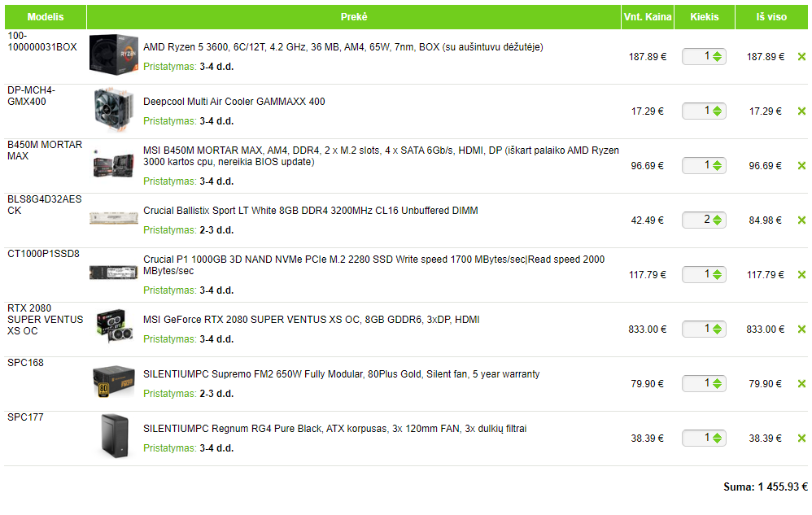Click the Crucial P1 1000GB NVMe product title
Image resolution: width=812 pixels, height=515 pixels.
[x=374, y=265]
